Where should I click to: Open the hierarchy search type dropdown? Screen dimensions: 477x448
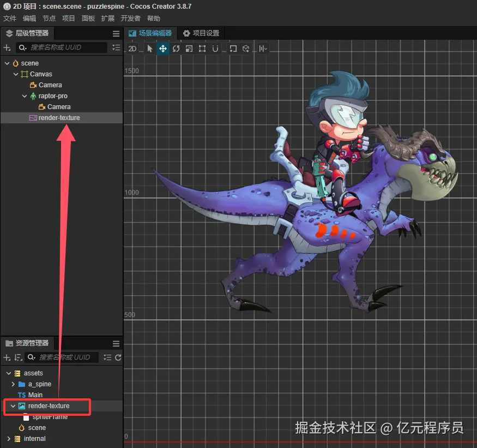pyautogui.click(x=22, y=47)
